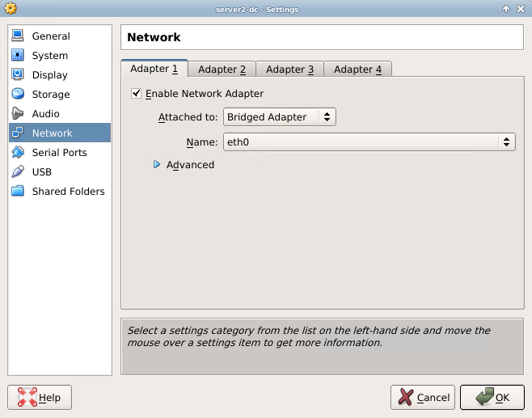Click the Network adapter icon in sidebar
This screenshot has width=532, height=418.
[x=18, y=133]
